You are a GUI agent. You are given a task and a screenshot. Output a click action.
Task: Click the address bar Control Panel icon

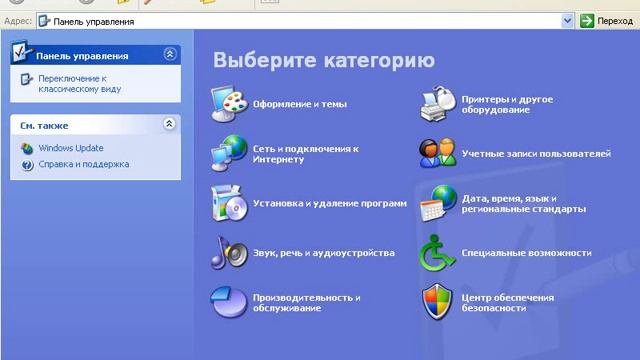coord(44,21)
